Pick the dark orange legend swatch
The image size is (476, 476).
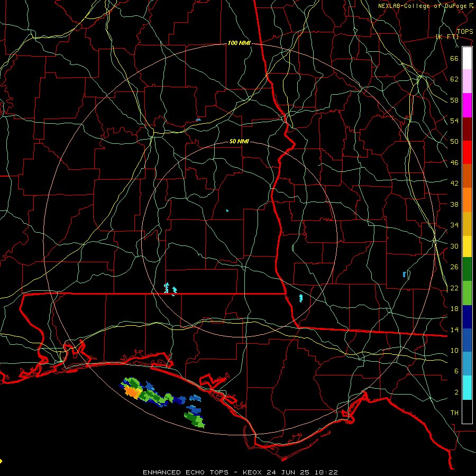pos(467,176)
